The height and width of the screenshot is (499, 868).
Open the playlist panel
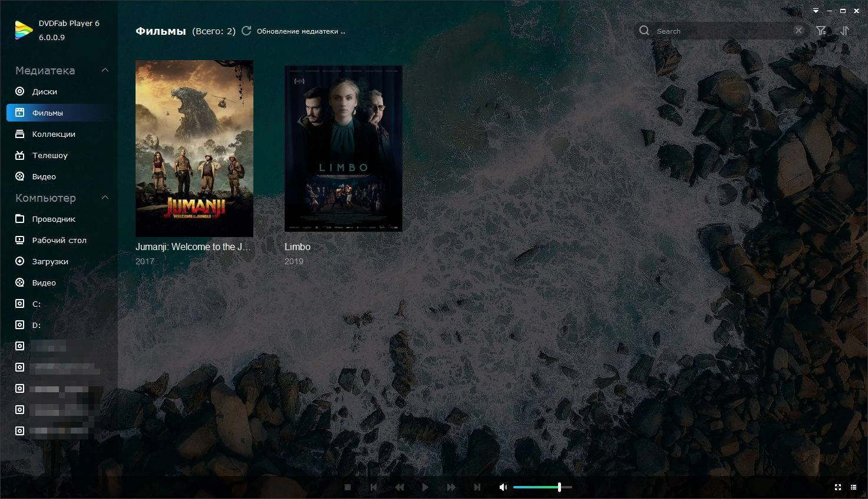pyautogui.click(x=853, y=487)
